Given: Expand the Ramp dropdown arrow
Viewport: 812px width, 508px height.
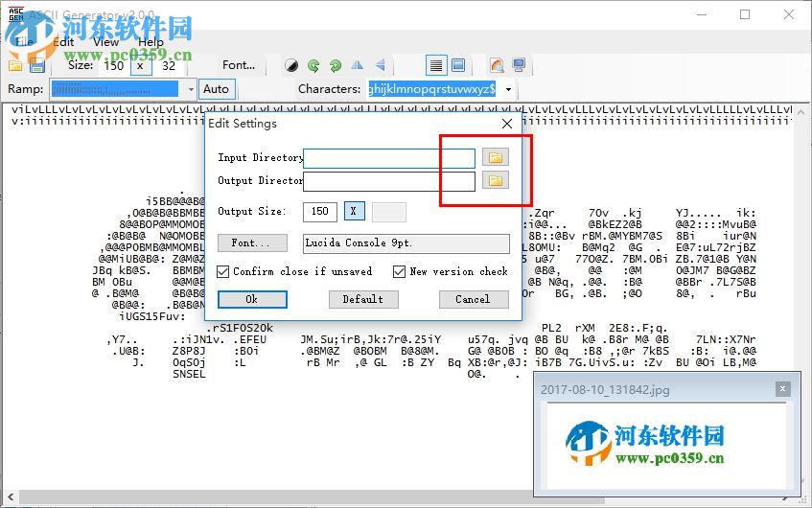Looking at the screenshot, I should [x=191, y=89].
